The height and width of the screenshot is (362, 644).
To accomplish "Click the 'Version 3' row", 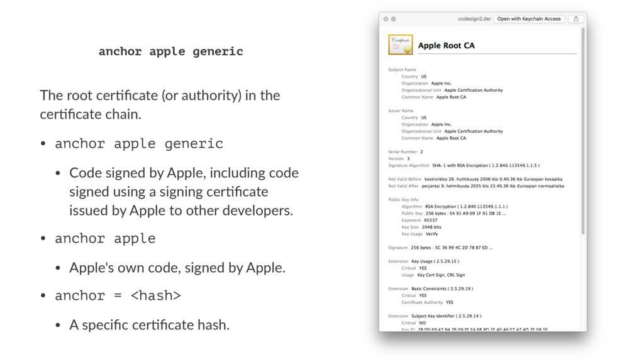I will pos(399,159).
